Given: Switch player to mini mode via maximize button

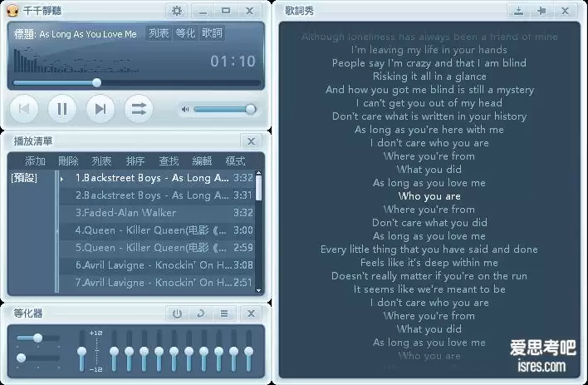Looking at the screenshot, I should point(226,11).
